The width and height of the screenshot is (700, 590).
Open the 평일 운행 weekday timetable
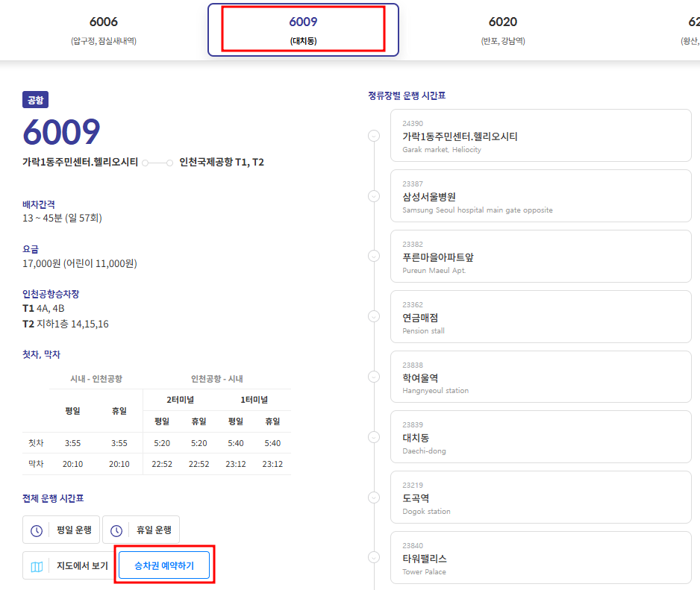61,530
